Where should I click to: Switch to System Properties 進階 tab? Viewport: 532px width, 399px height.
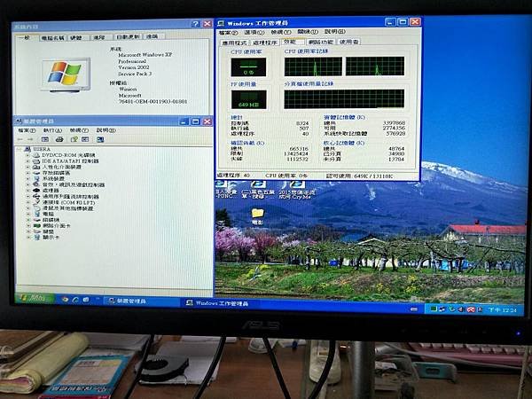tap(99, 37)
